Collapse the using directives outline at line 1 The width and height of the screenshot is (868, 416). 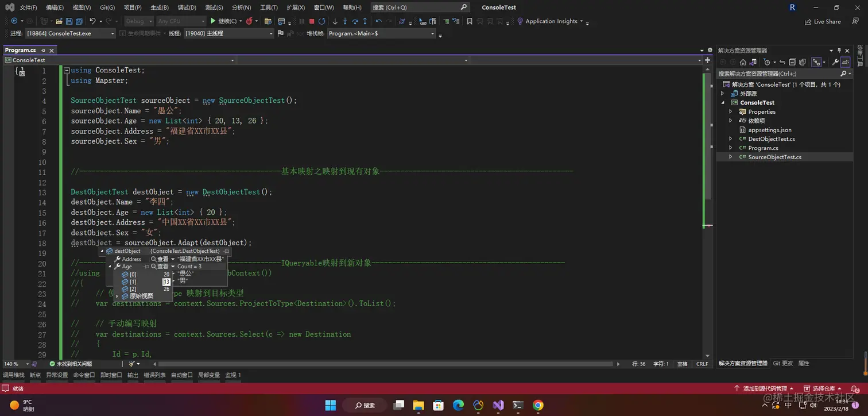[67, 70]
